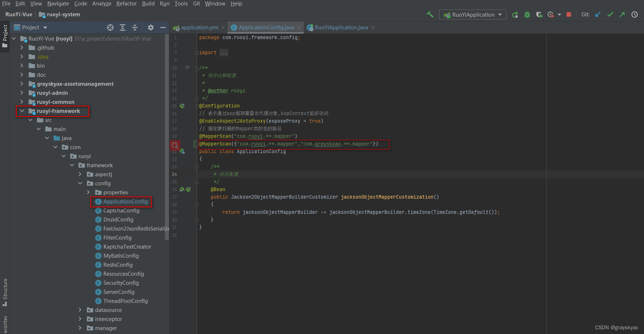Push commits with Git green arrow
This screenshot has height=334, width=644.
[622, 14]
